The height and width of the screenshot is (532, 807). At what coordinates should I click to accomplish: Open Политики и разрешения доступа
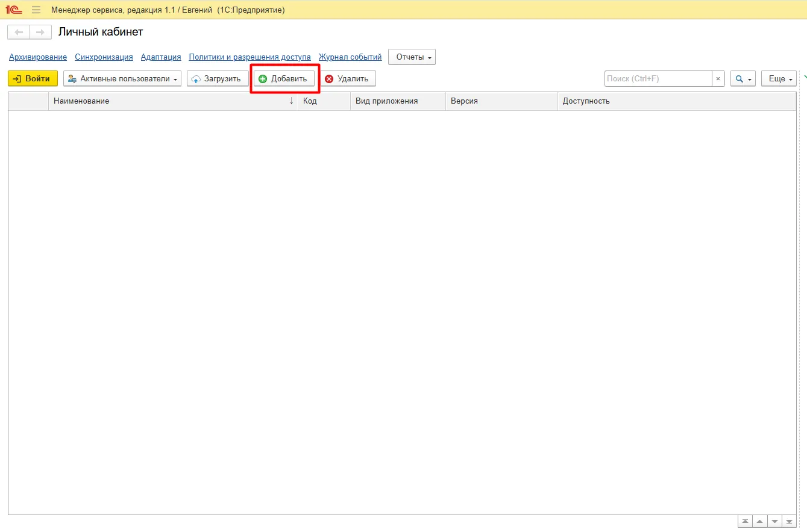(x=250, y=57)
